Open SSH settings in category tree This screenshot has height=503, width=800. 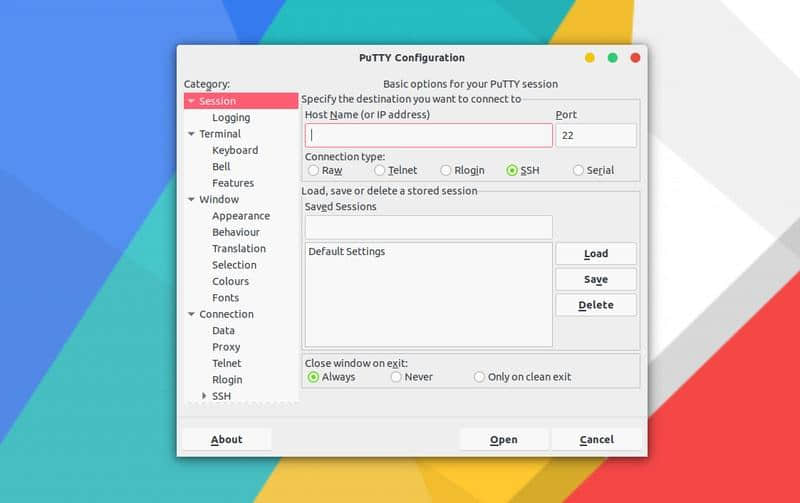pyautogui.click(x=221, y=396)
